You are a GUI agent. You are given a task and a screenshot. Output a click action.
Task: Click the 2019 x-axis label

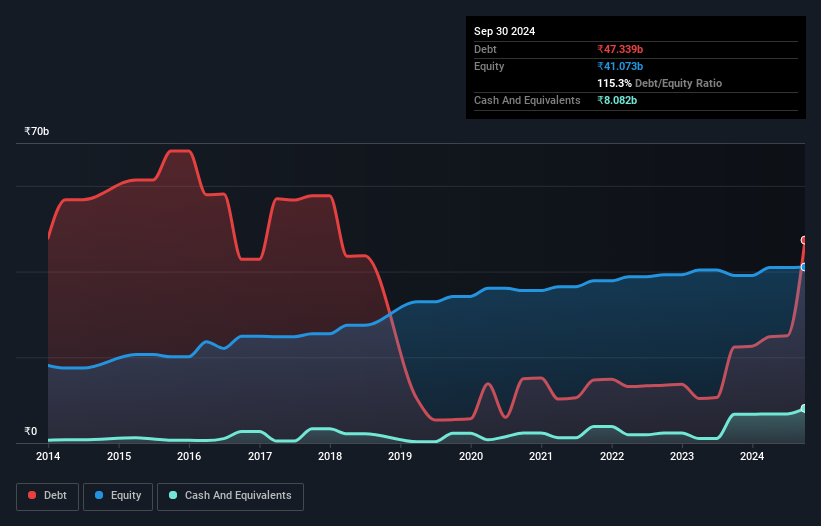(400, 456)
